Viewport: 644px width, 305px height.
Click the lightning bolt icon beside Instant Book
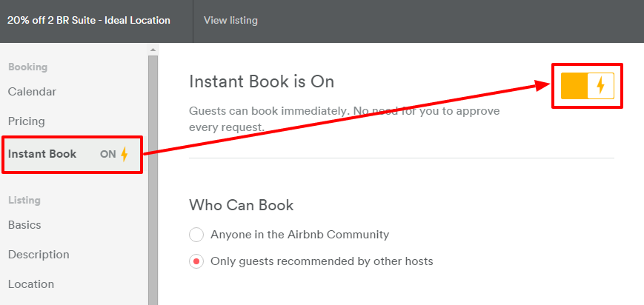[125, 154]
